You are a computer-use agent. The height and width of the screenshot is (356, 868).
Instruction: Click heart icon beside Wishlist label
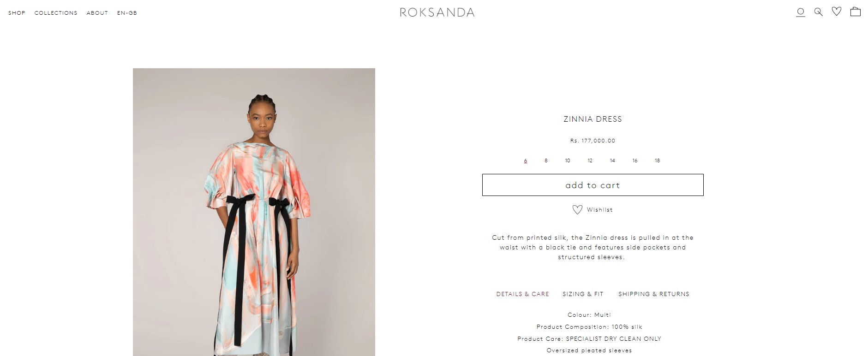click(x=577, y=210)
